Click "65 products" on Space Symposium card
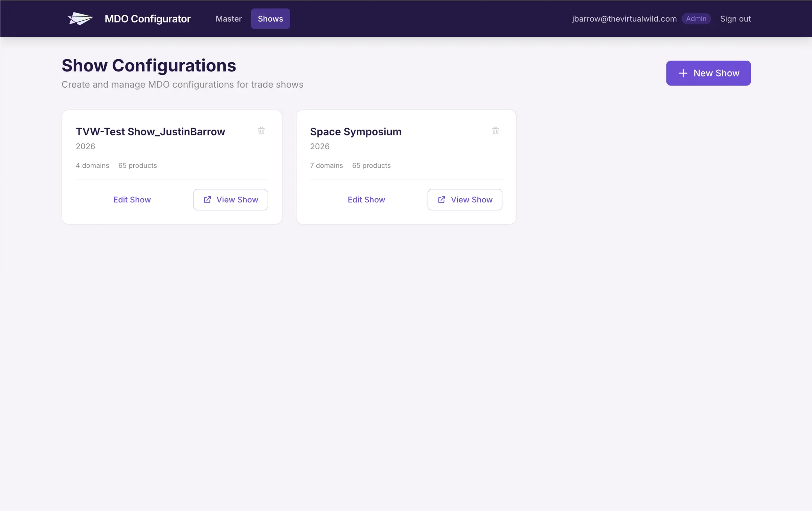The height and width of the screenshot is (511, 812). pos(371,165)
